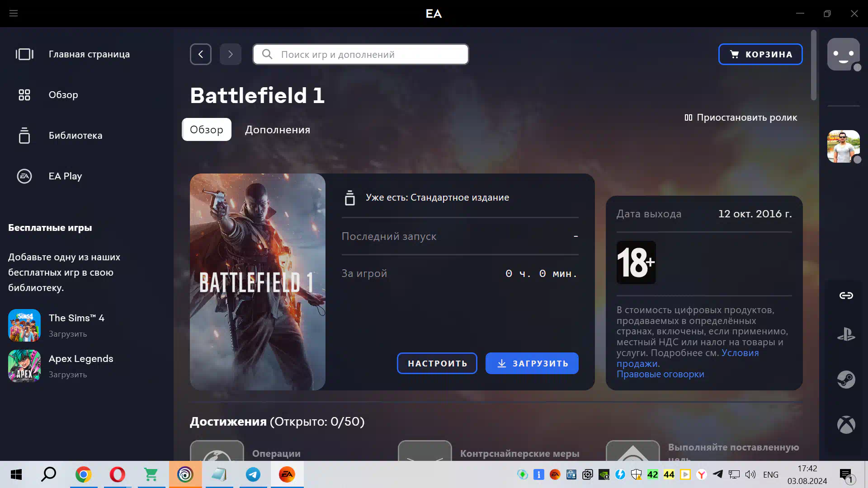Image resolution: width=868 pixels, height=488 pixels.
Task: Click the ENG language indicator
Action: [771, 474]
